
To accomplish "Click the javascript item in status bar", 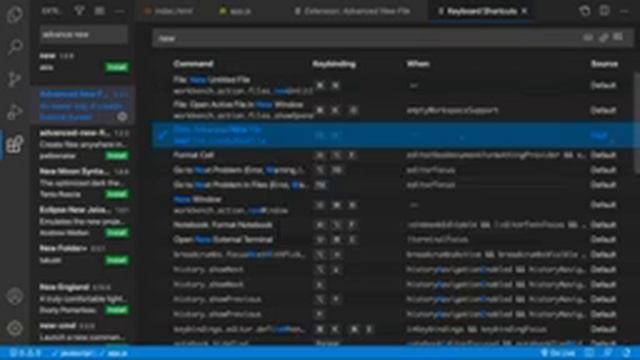I will pos(73,353).
